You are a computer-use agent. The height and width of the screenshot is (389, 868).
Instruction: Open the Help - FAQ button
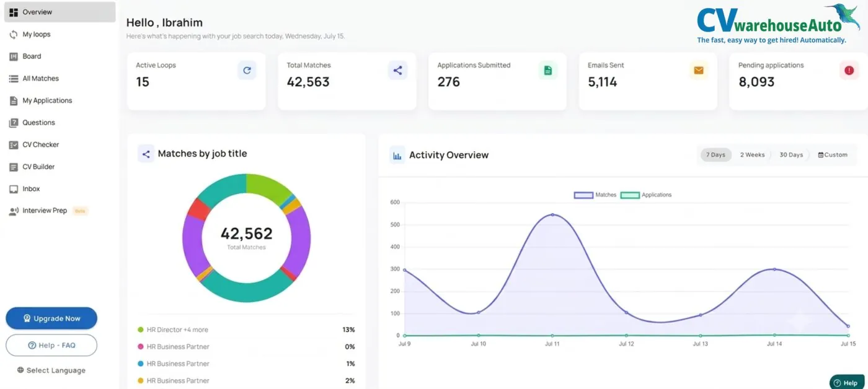coord(51,345)
